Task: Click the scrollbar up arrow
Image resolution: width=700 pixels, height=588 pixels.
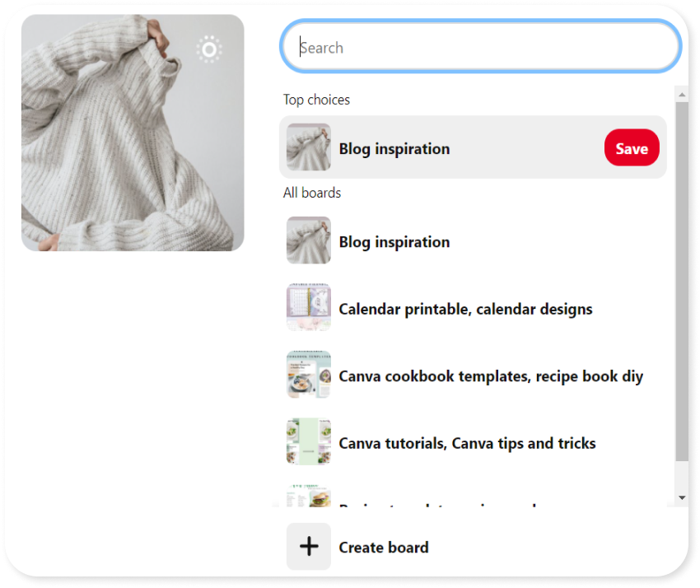Action: pyautogui.click(x=682, y=94)
